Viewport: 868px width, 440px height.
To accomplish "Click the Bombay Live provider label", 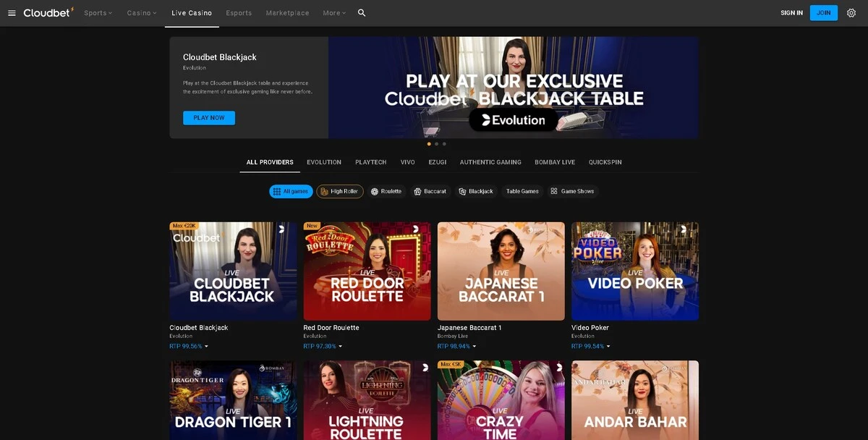I will pos(453,337).
